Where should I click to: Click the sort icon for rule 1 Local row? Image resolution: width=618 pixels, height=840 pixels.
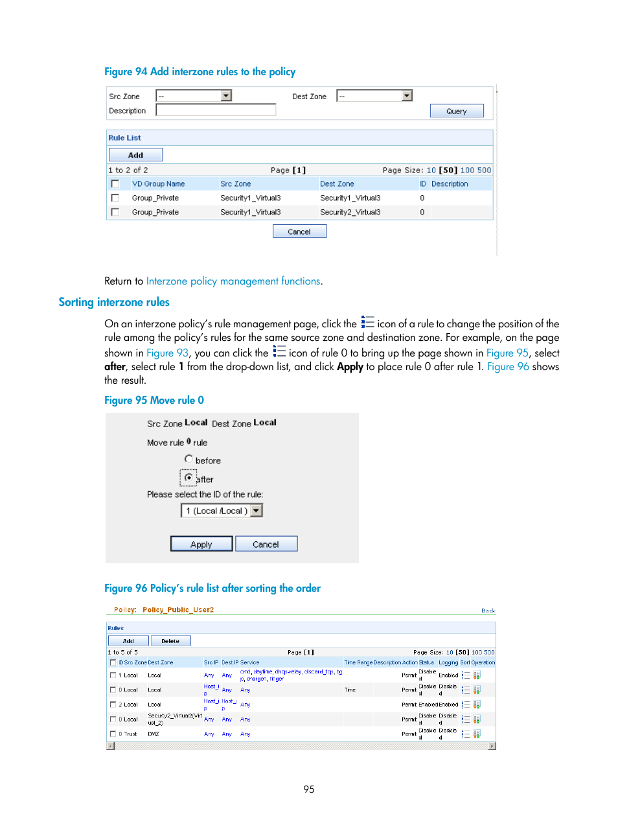(x=466, y=675)
